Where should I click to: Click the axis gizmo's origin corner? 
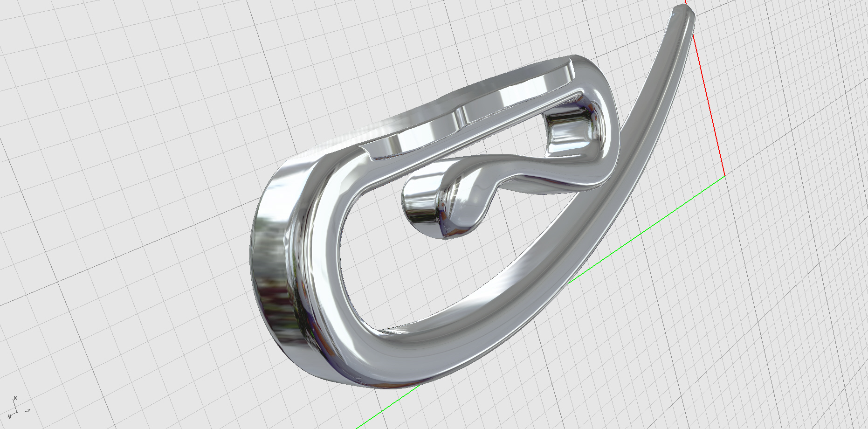click(16, 411)
